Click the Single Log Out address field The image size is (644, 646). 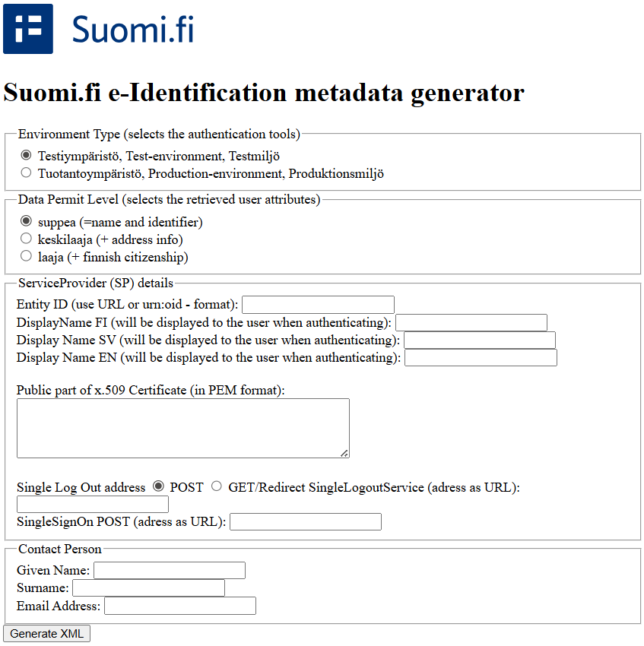click(93, 504)
